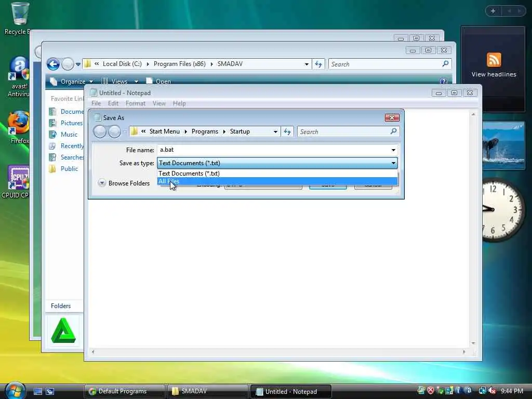Click Local Disk (C:) in Explorer breadcrumb
Screen dimensions: 532x399
[122, 64]
